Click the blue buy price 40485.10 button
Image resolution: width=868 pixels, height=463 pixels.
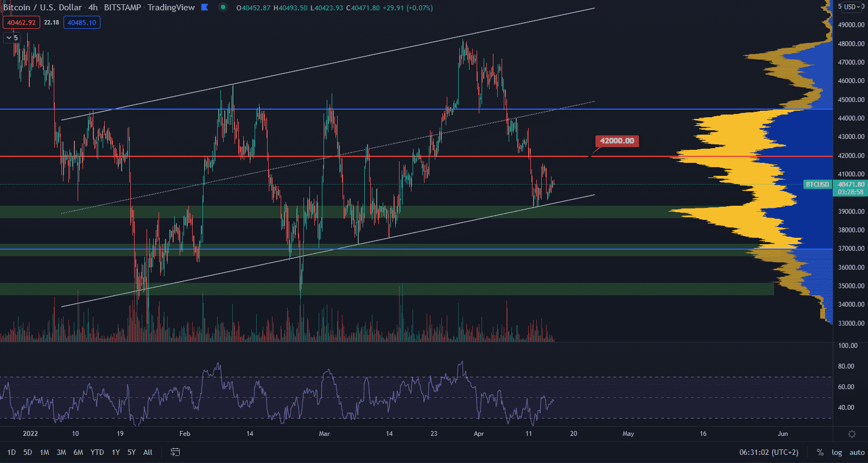pos(81,23)
